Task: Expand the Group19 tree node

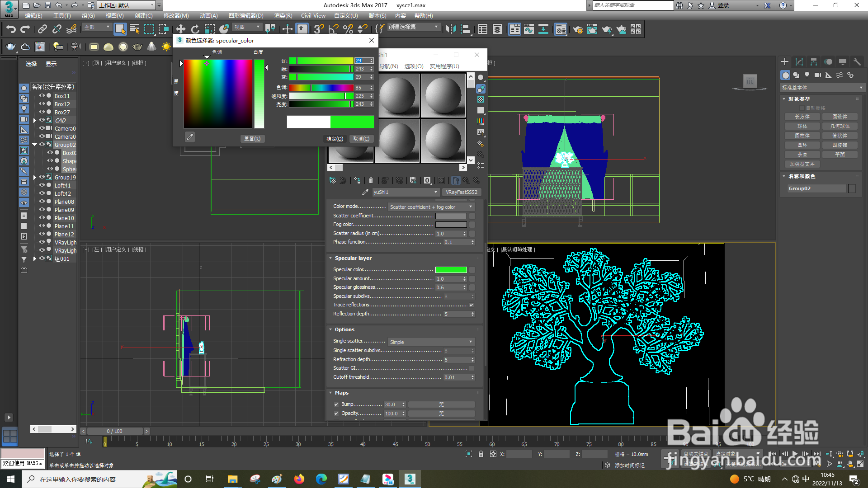Action: [x=35, y=178]
